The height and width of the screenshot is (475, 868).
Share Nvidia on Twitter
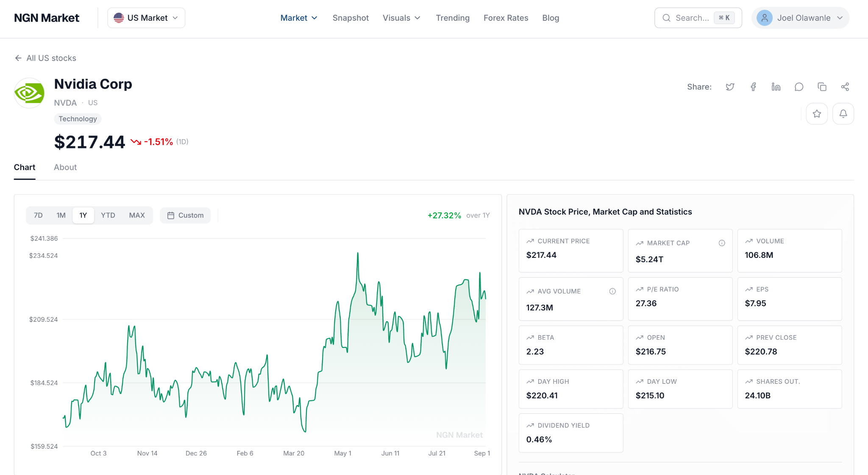pos(730,87)
